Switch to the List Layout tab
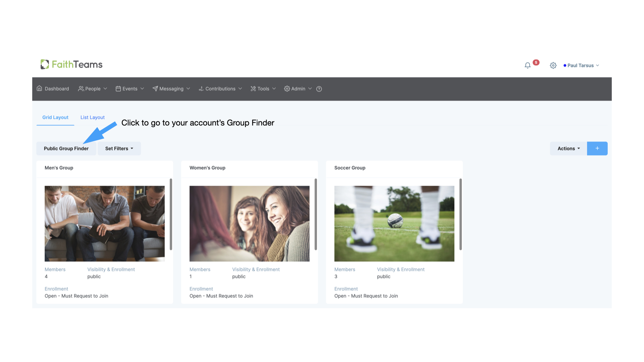 click(x=92, y=117)
